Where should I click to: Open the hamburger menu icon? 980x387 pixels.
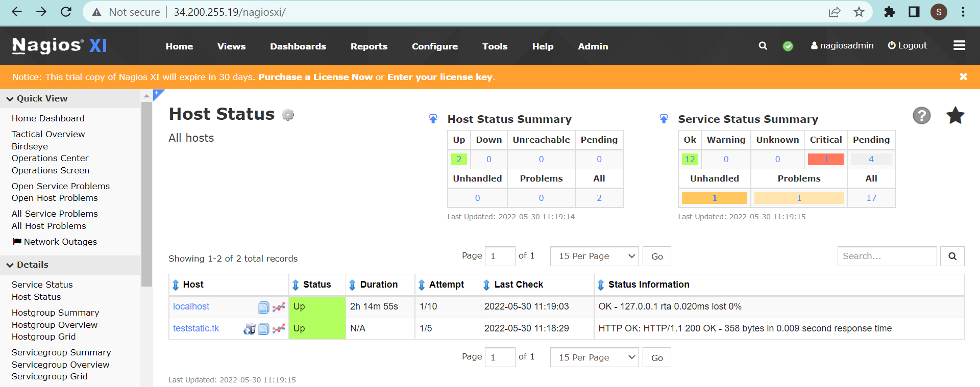[x=960, y=45]
